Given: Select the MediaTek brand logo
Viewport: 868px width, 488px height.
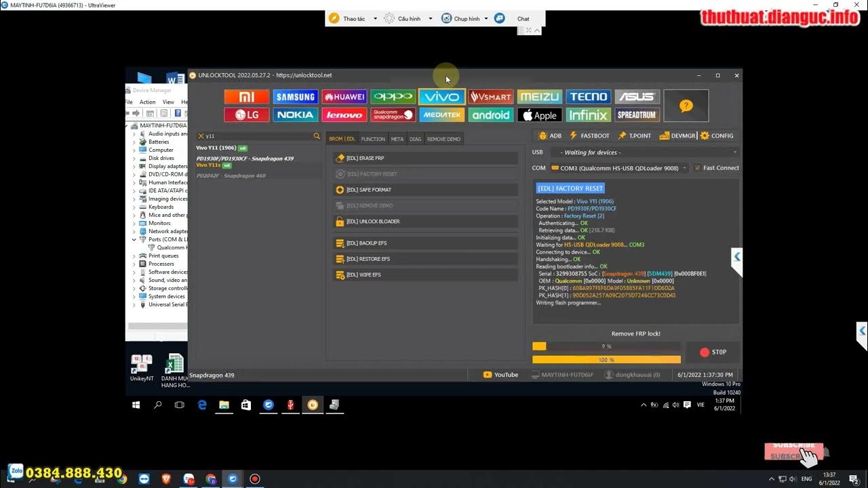Looking at the screenshot, I should [x=442, y=115].
